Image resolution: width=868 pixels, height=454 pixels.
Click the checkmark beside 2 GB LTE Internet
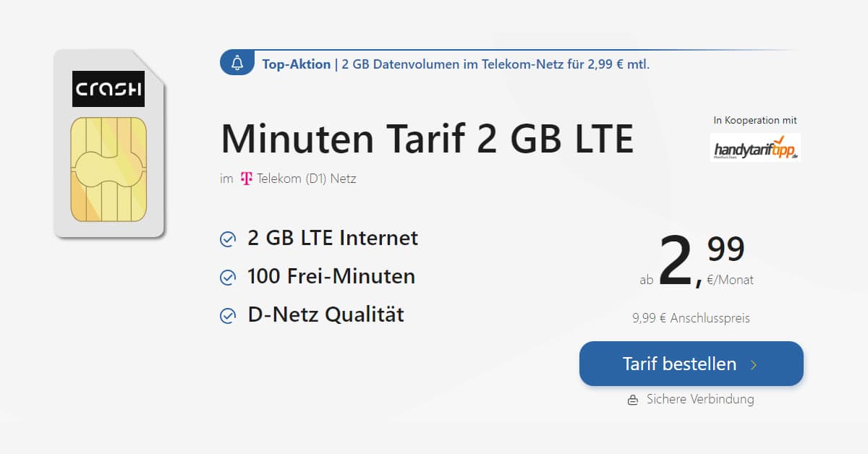pos(227,238)
